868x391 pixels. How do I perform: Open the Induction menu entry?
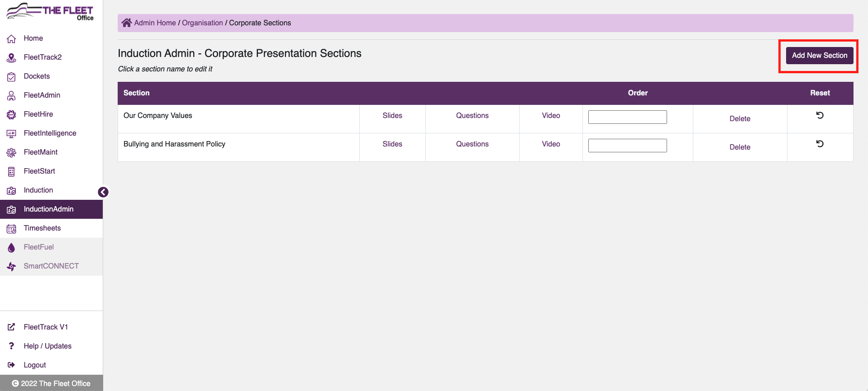[x=38, y=190]
